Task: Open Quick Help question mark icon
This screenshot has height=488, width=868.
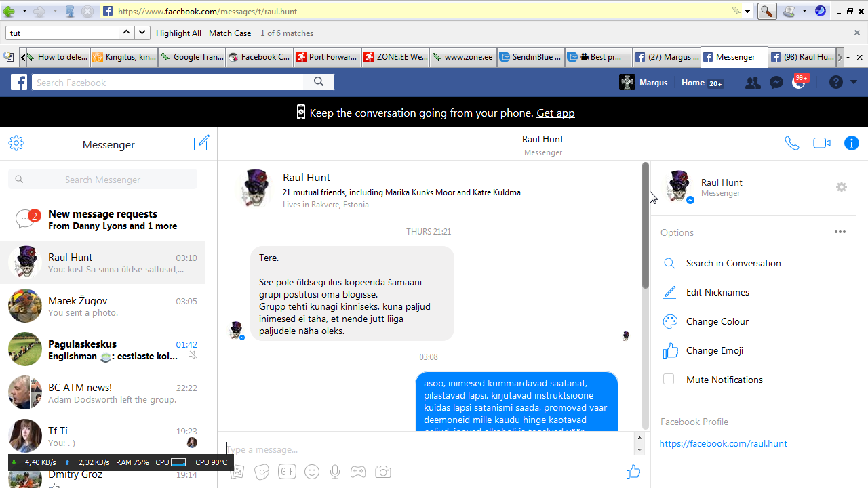Action: pyautogui.click(x=836, y=83)
